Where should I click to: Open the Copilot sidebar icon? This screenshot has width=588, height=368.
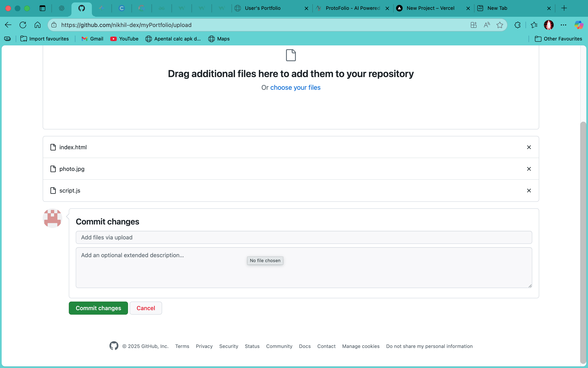579,25
